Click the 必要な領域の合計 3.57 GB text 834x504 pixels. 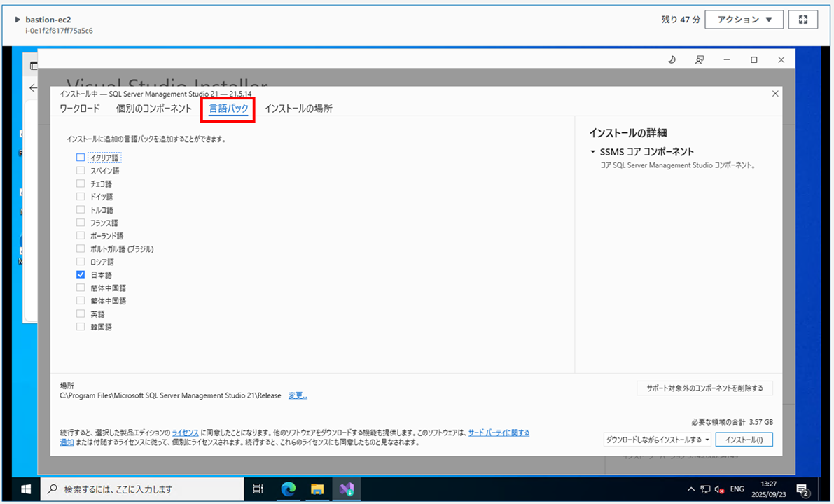click(x=732, y=422)
